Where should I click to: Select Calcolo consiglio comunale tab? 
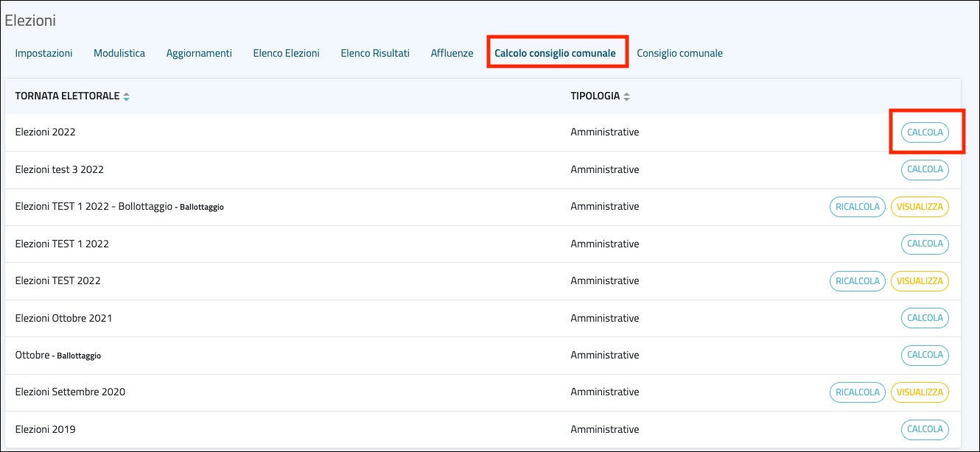(x=555, y=53)
